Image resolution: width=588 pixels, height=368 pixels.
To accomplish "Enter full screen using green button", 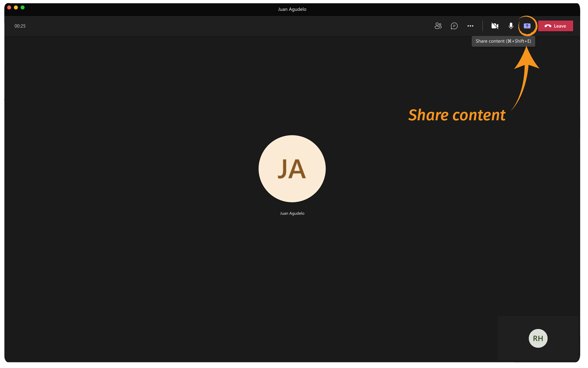I will [23, 7].
